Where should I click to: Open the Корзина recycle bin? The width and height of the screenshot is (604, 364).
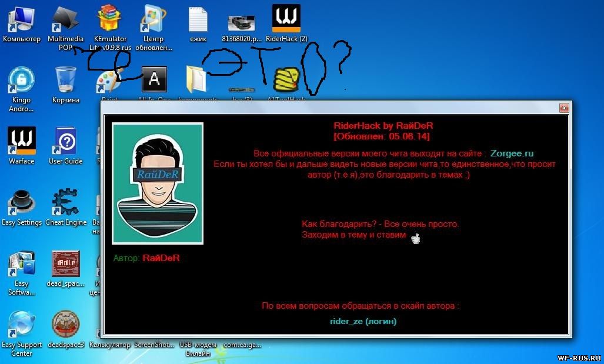(65, 81)
